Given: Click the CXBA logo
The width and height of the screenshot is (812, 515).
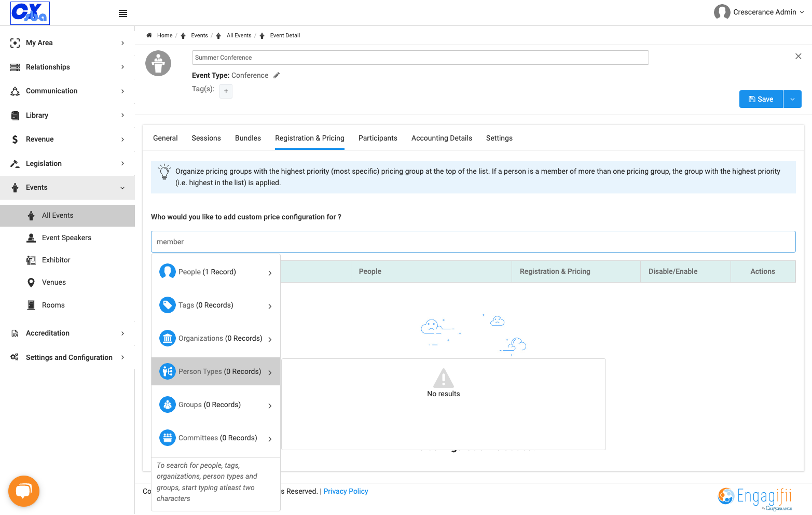Looking at the screenshot, I should click(x=30, y=13).
